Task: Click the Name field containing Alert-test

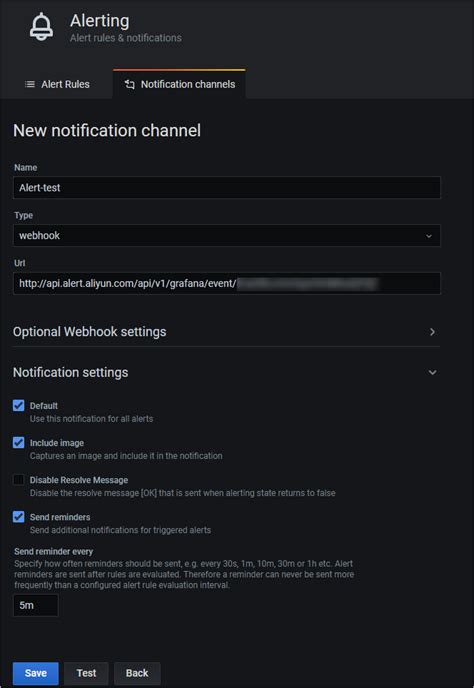Action: tap(227, 188)
